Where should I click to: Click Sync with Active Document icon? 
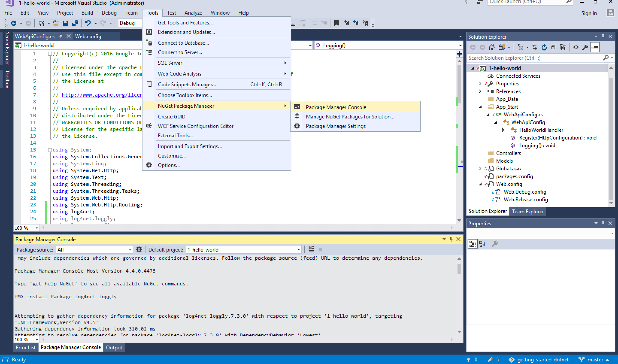535,47
